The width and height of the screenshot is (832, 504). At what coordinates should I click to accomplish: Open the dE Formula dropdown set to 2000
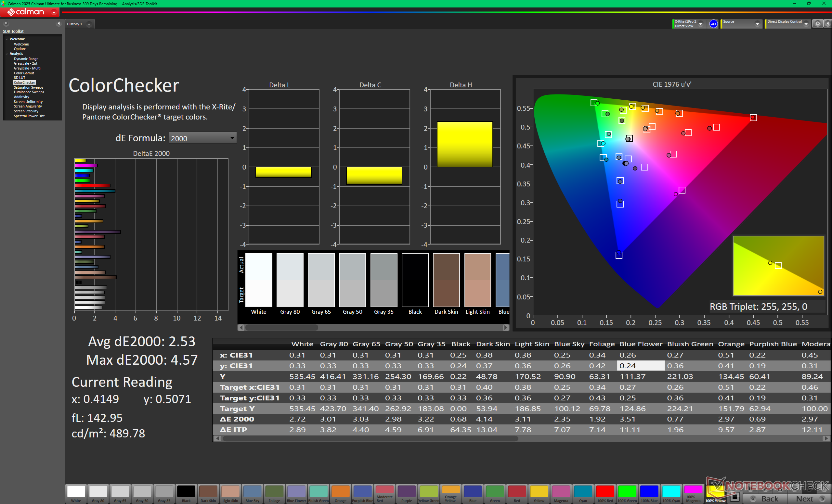(x=202, y=138)
